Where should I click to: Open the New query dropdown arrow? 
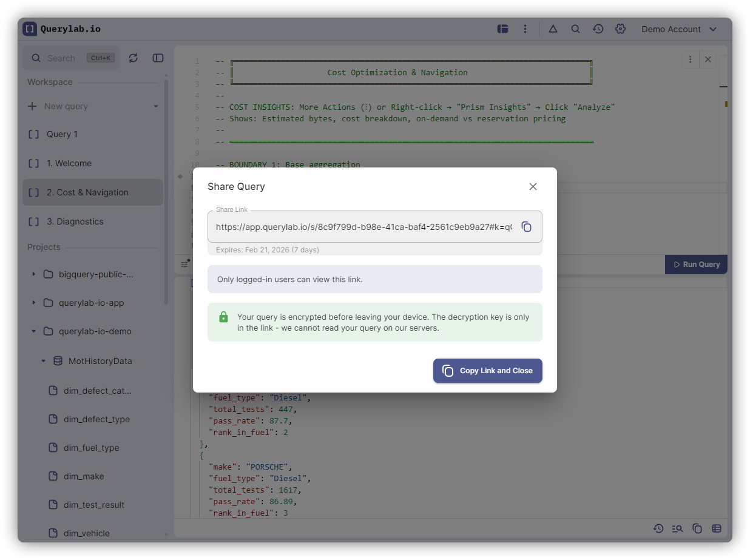[155, 107]
